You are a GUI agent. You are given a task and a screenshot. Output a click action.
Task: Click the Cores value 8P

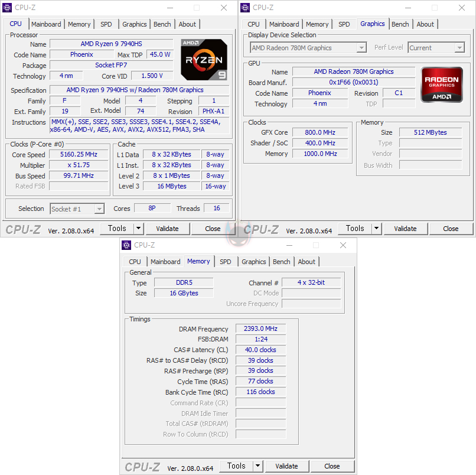click(152, 208)
